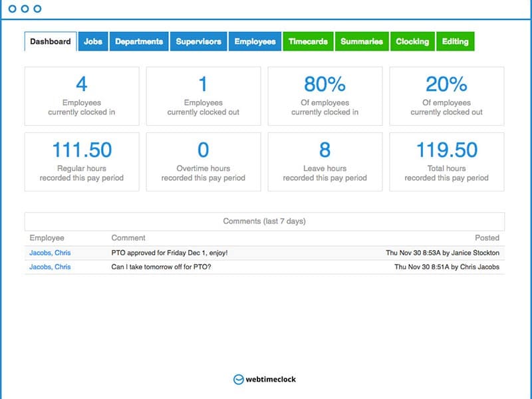532x399 pixels.
Task: Click the Posted column header
Action: point(489,237)
